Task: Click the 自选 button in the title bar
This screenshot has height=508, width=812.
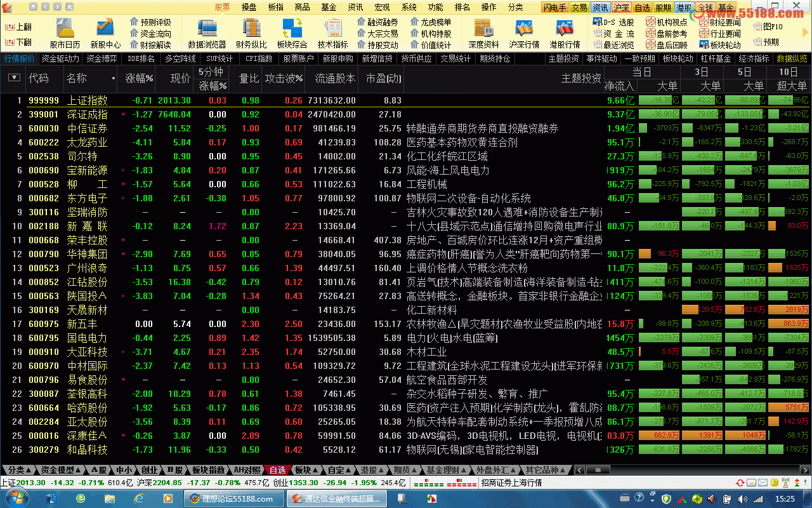Action: [643, 8]
